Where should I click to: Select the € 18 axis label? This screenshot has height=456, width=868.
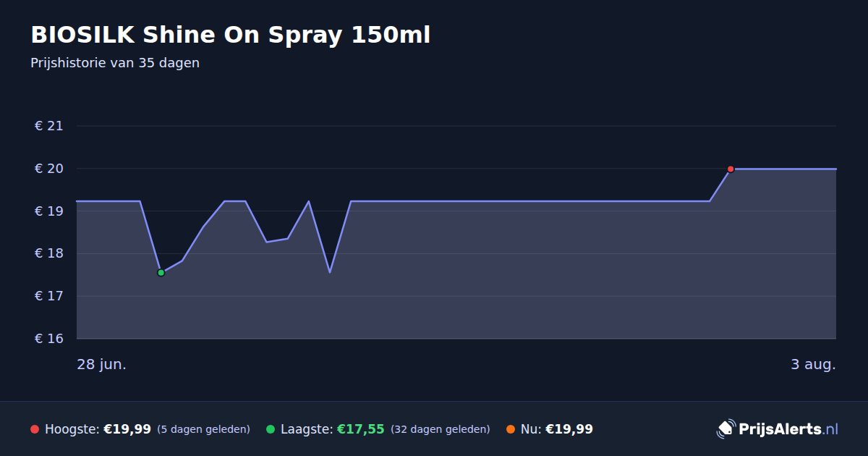pos(49,254)
